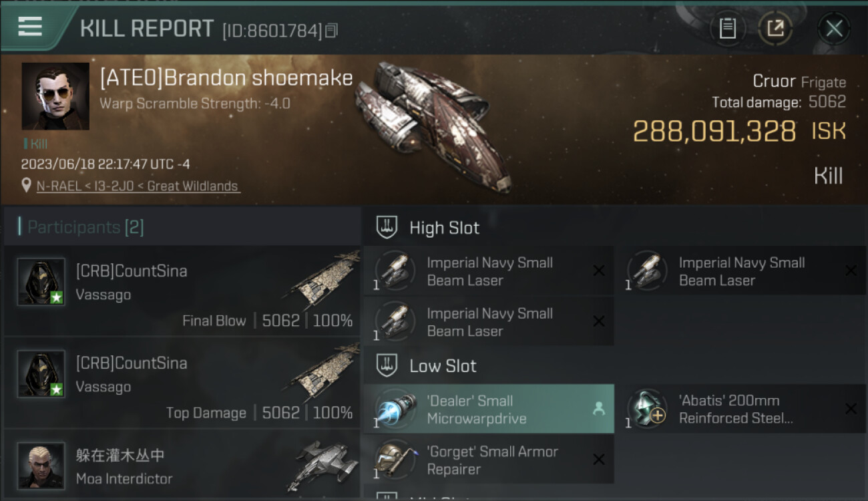Open Brandon shoemake's pilot portrait
The width and height of the screenshot is (868, 501).
point(55,96)
